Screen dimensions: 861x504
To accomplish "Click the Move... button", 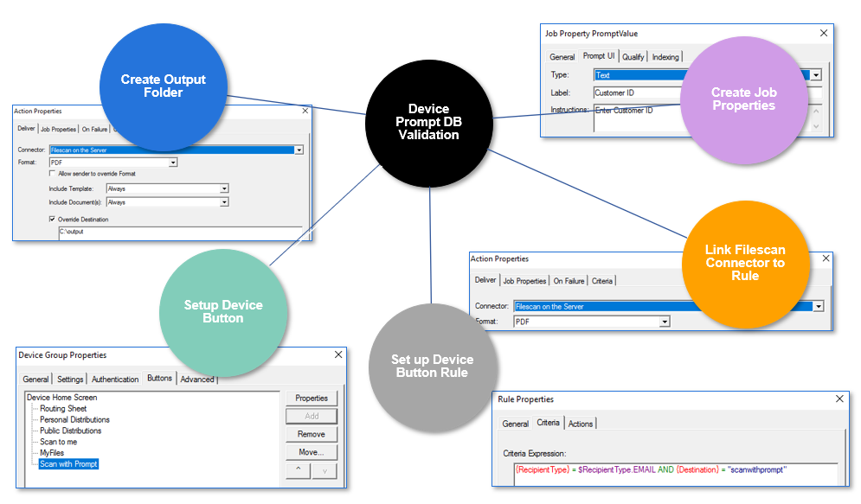I will pyautogui.click(x=312, y=452).
